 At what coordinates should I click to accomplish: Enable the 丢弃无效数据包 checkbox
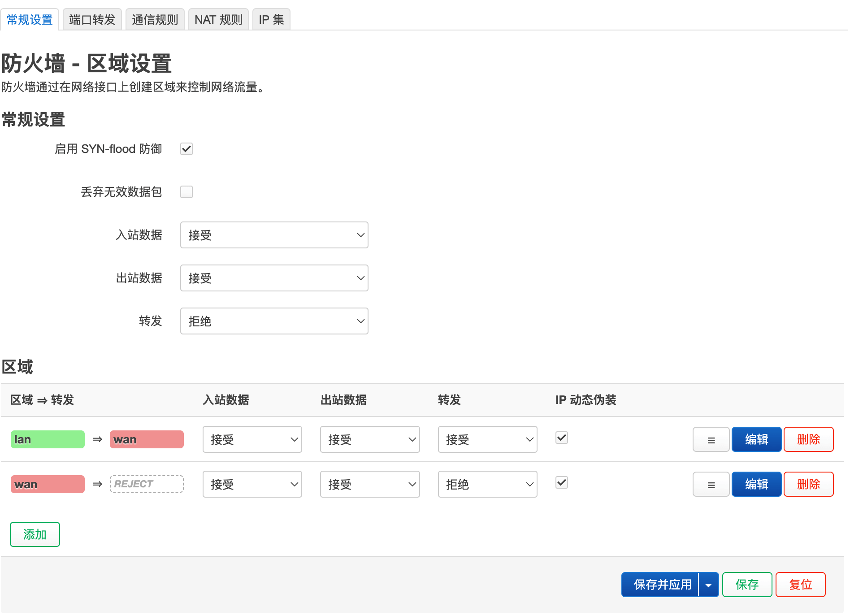[186, 192]
